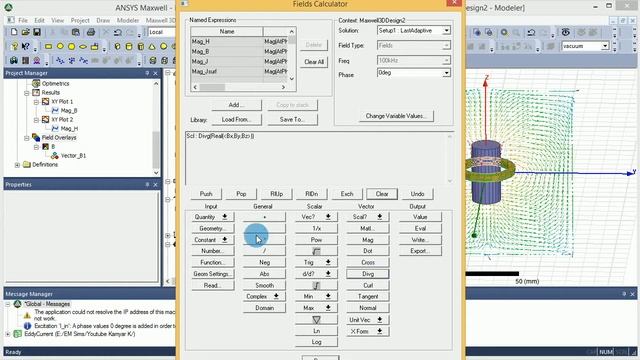Expand the Definitions folder
The image size is (640, 360).
pyautogui.click(x=17, y=165)
